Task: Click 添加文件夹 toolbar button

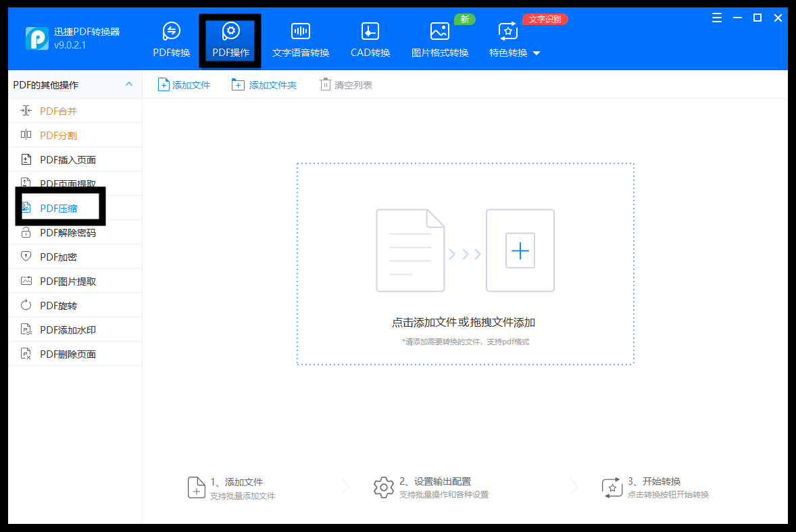Action: (x=264, y=84)
